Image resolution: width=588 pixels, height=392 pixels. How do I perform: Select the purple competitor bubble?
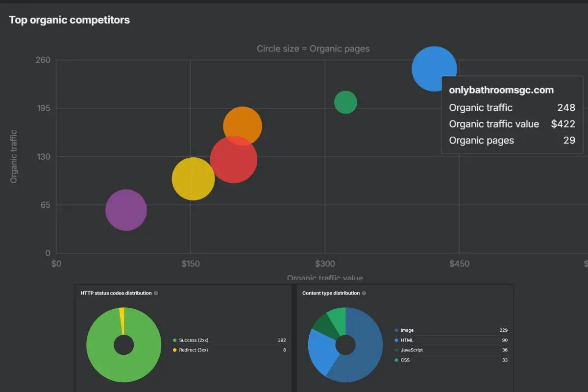[126, 210]
